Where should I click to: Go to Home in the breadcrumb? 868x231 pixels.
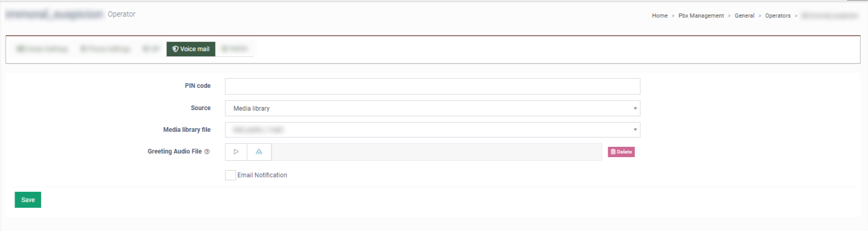point(659,16)
